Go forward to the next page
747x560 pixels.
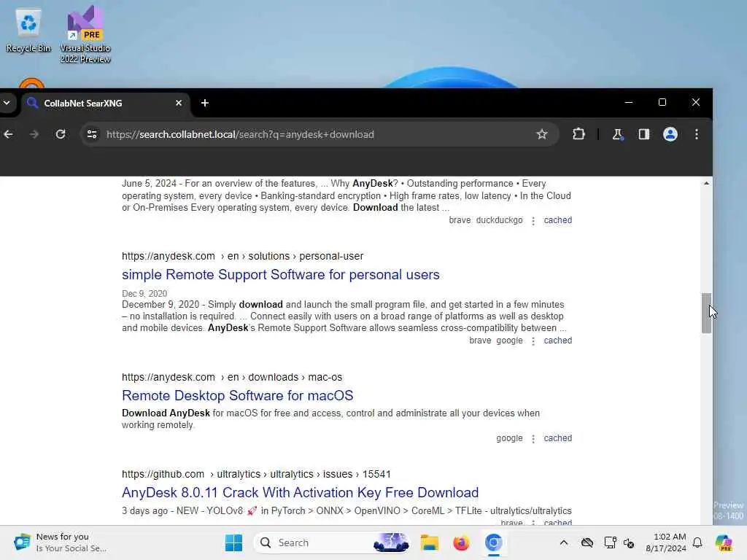pyautogui.click(x=34, y=135)
